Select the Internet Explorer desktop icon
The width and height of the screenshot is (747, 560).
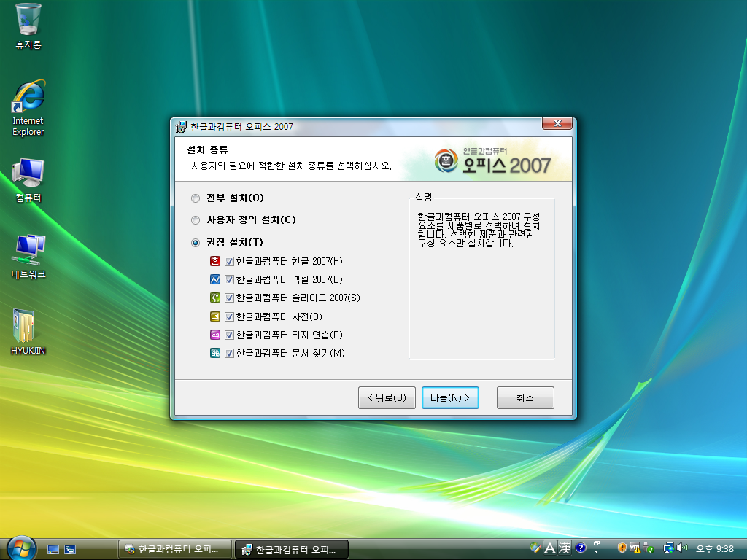coord(28,109)
